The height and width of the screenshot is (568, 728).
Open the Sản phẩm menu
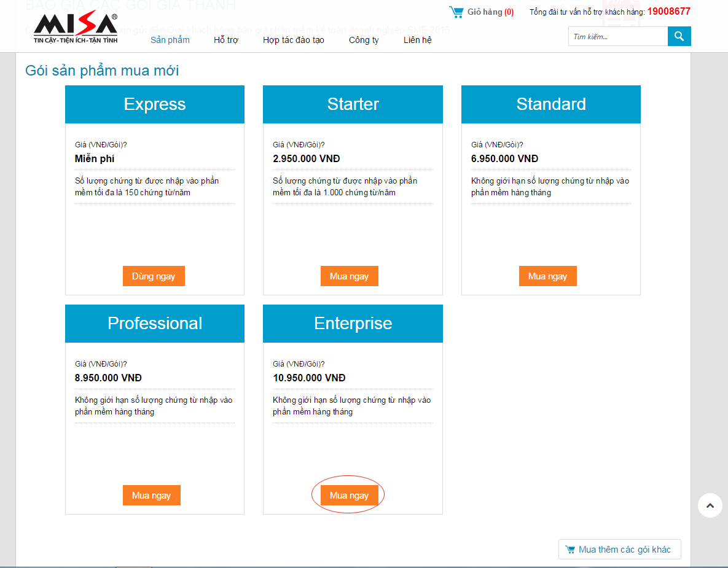[170, 40]
